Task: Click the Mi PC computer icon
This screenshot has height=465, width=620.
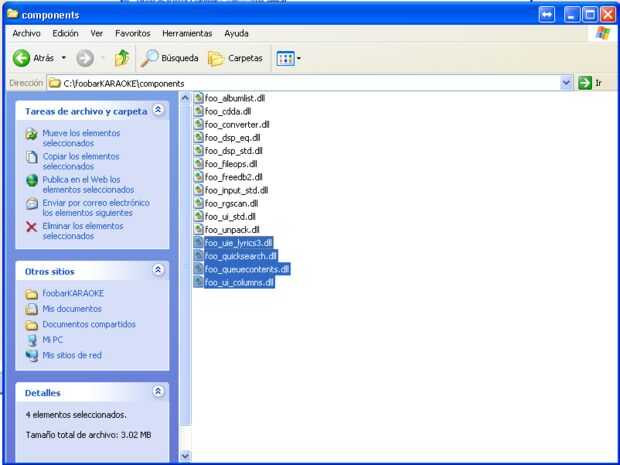Action: click(32, 340)
